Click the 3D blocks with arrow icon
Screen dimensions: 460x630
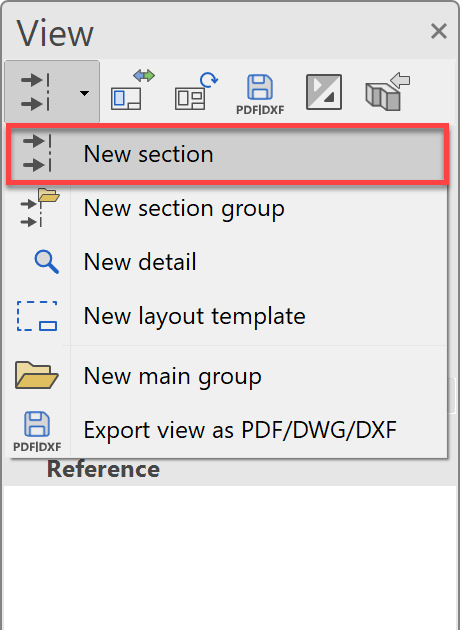pos(387,92)
